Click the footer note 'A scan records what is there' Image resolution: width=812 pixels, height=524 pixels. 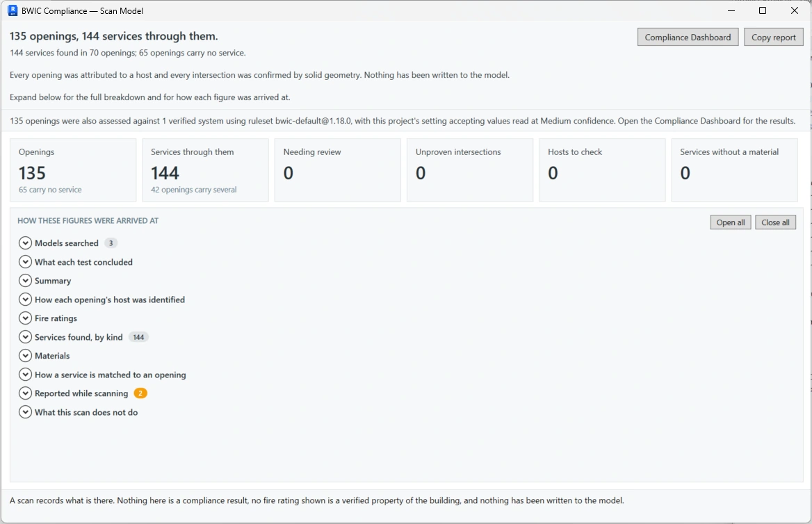coord(317,500)
